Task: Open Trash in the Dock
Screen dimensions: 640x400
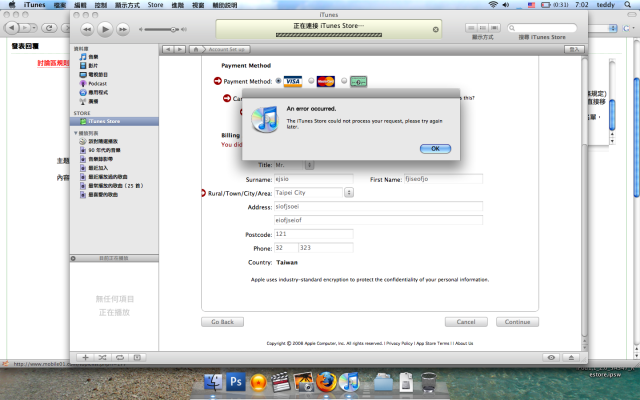Action: pos(428,382)
